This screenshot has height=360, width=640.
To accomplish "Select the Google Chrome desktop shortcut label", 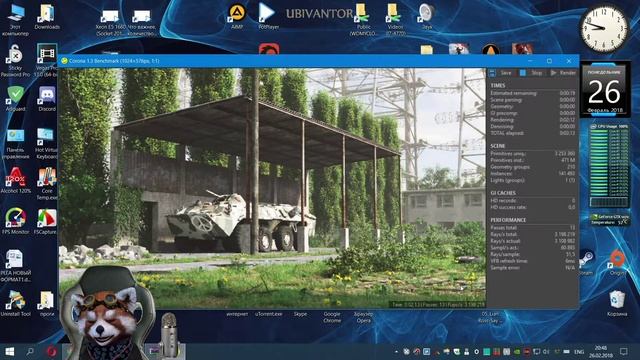I will [332, 317].
